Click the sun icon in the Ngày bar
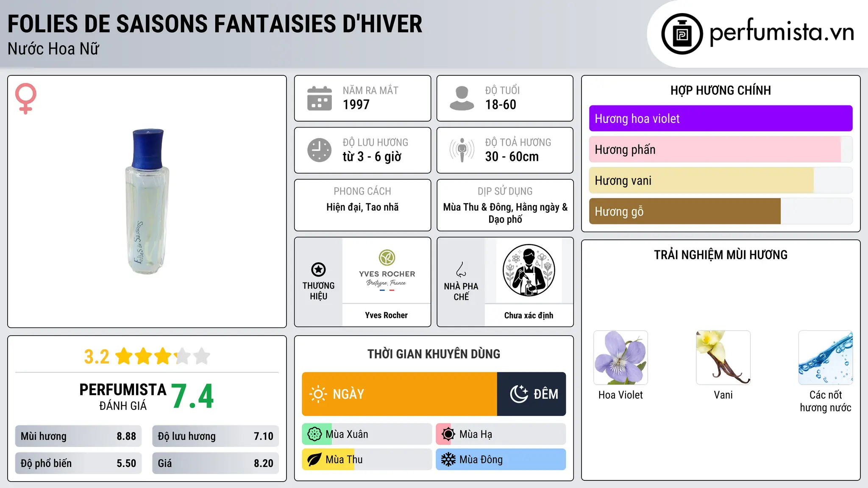The image size is (868, 488). coord(318,394)
